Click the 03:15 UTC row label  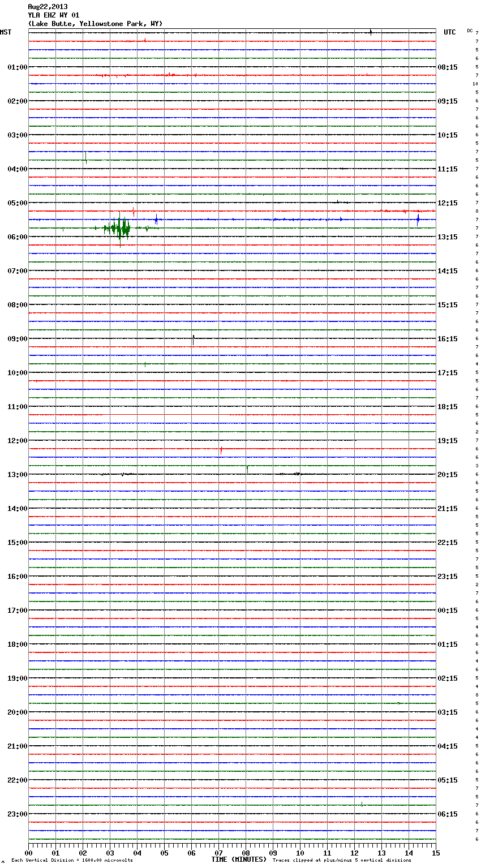pyautogui.click(x=448, y=712)
